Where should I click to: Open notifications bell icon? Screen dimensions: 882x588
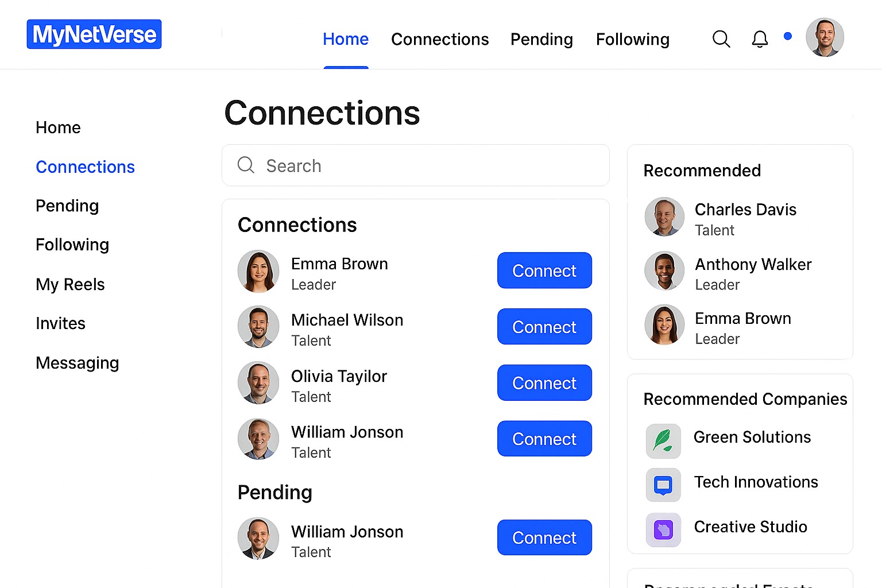pyautogui.click(x=760, y=39)
